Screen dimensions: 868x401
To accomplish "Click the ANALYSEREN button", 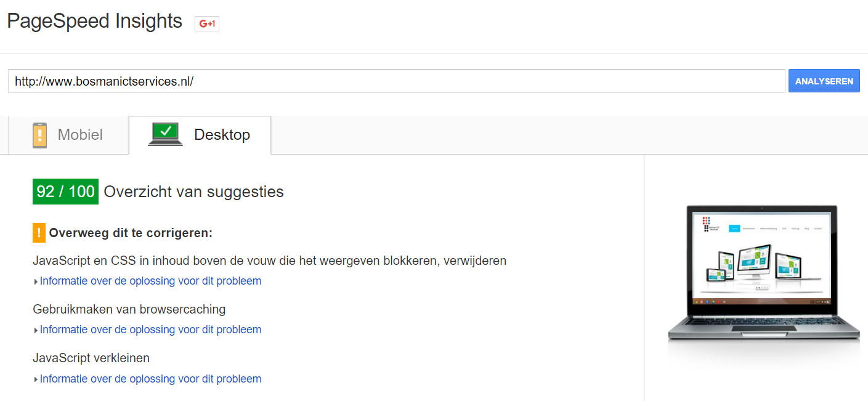I will point(824,81).
